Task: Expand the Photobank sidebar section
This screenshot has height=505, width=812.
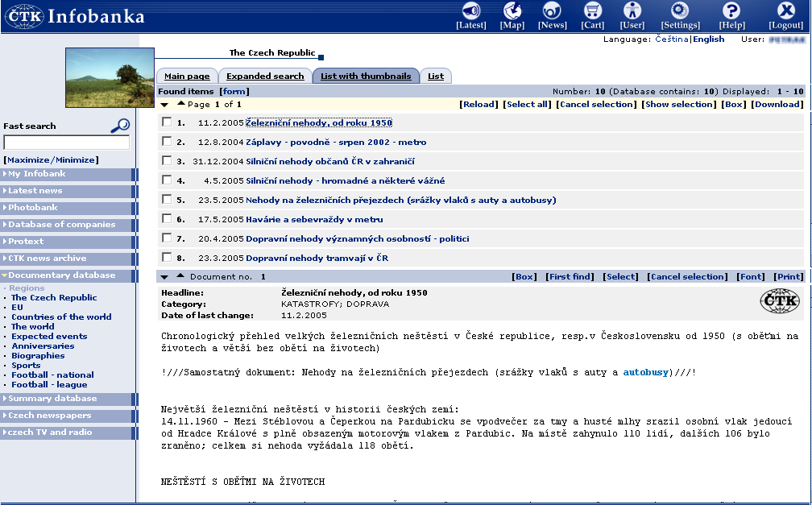Action: point(68,208)
